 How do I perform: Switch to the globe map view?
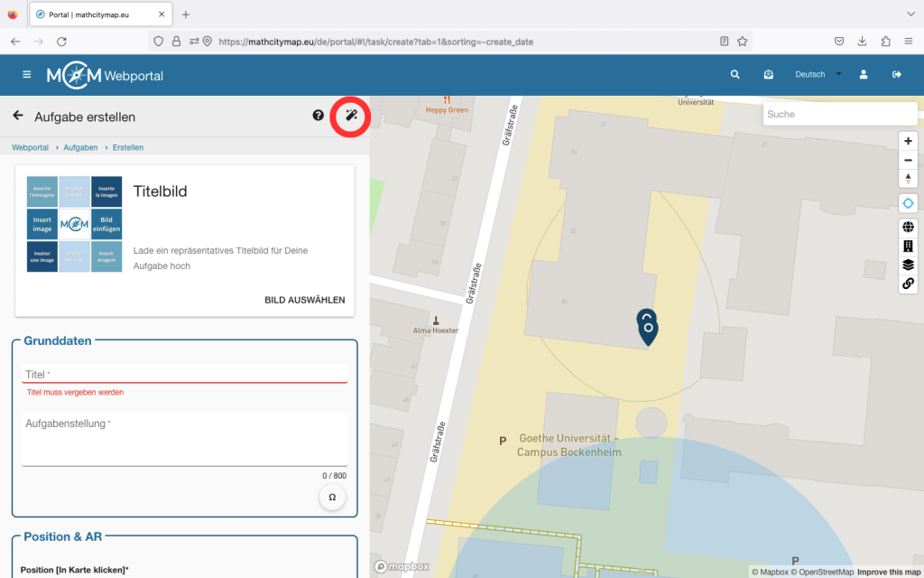pos(908,228)
